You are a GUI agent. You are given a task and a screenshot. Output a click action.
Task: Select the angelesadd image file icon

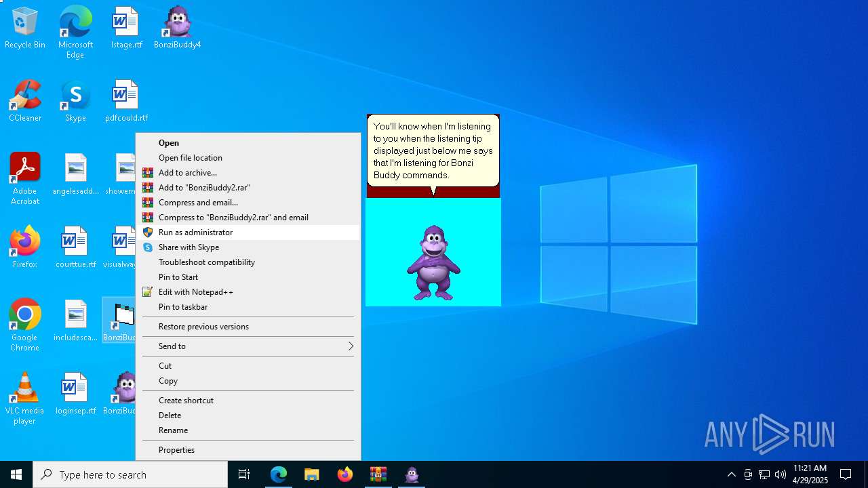75,175
